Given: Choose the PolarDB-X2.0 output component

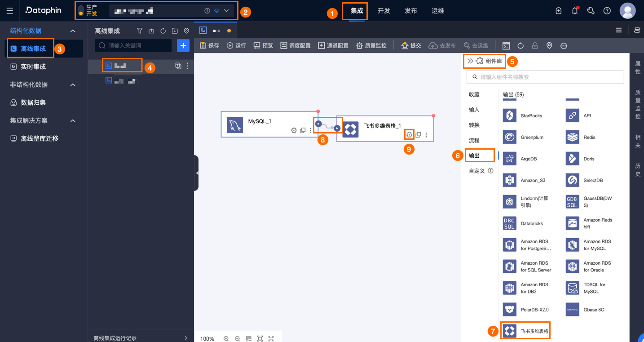Looking at the screenshot, I should point(526,310).
